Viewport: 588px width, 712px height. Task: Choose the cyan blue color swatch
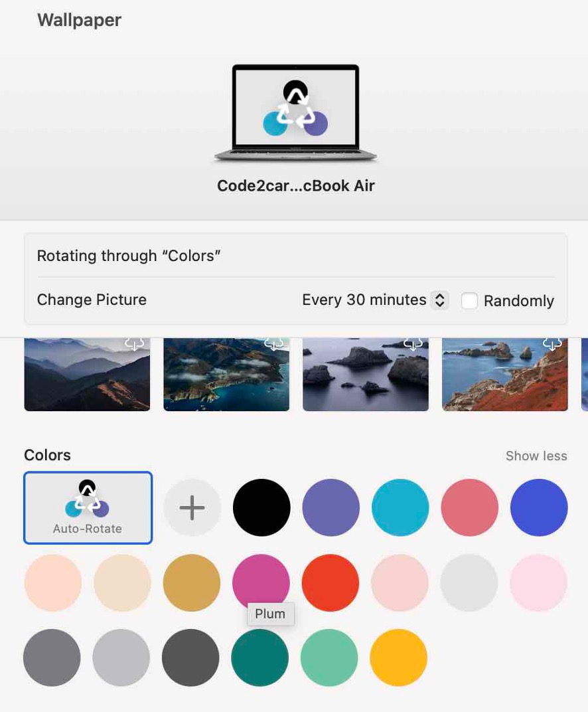pyautogui.click(x=400, y=507)
